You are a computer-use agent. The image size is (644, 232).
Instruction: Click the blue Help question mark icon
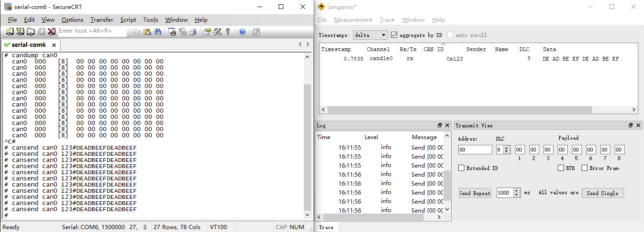pos(242,32)
